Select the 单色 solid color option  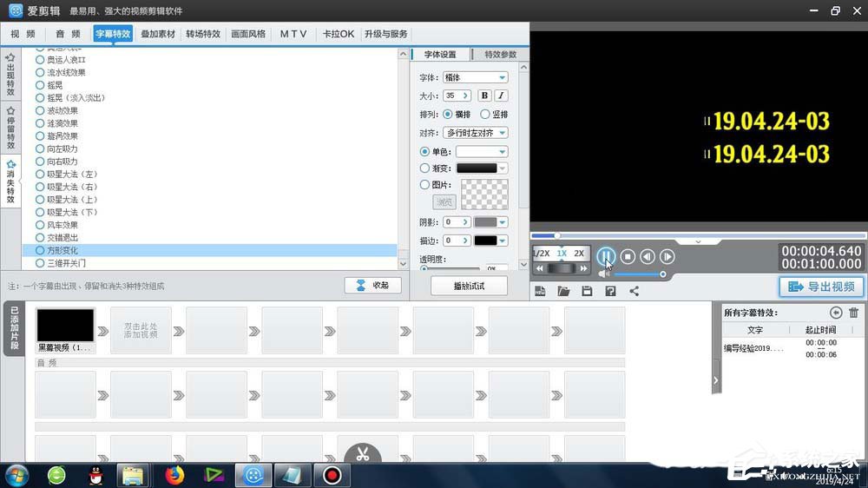point(424,151)
